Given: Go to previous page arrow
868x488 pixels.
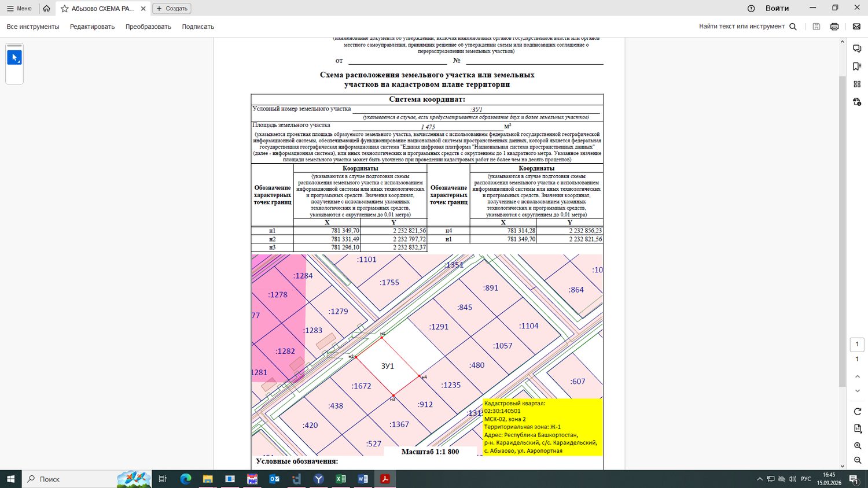Looking at the screenshot, I should (858, 376).
